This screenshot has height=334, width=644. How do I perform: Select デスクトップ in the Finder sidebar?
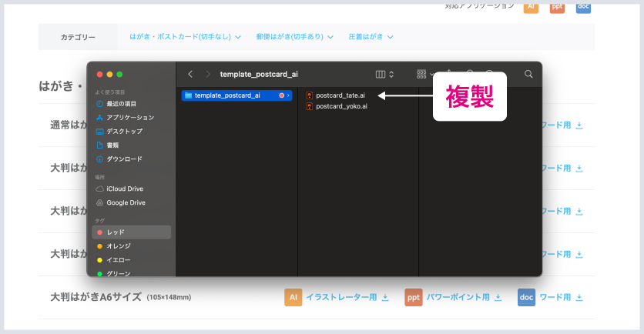(x=119, y=132)
